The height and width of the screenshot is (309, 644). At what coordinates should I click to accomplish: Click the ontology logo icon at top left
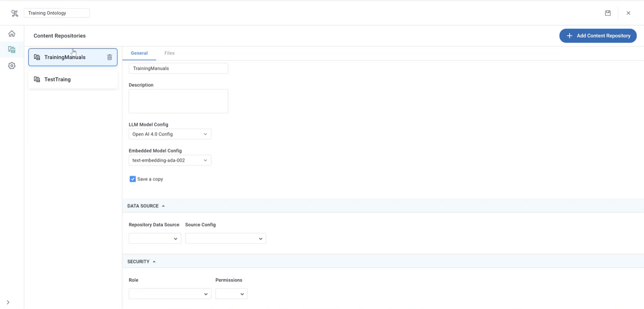point(15,13)
